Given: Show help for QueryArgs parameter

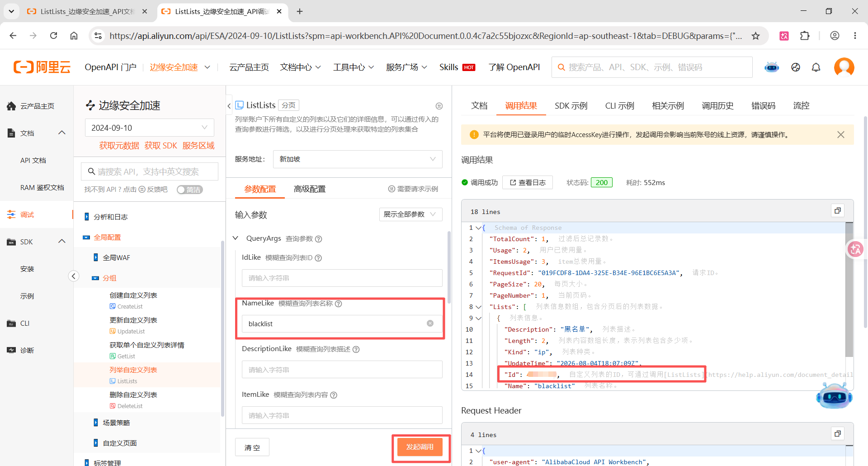Looking at the screenshot, I should click(x=318, y=239).
